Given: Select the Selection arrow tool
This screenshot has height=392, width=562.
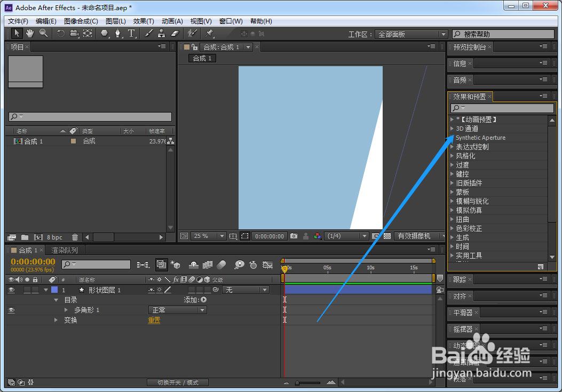Looking at the screenshot, I should coord(16,34).
